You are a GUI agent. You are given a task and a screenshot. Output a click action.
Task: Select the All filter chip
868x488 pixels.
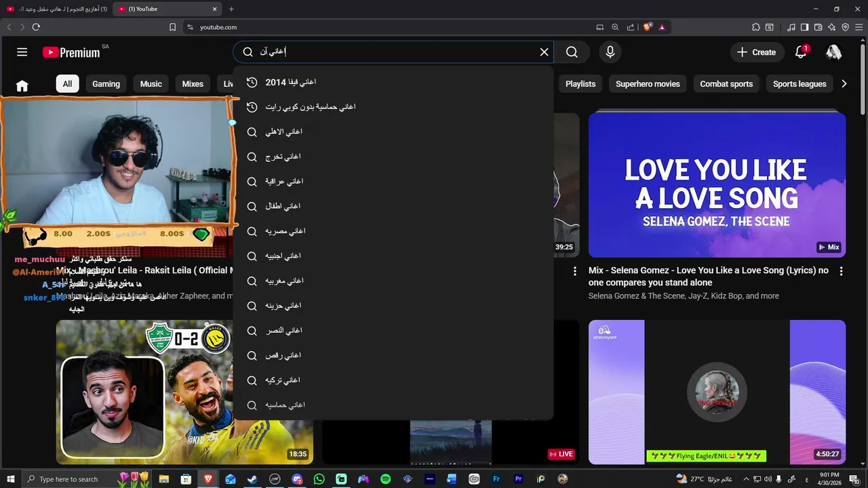coord(67,84)
